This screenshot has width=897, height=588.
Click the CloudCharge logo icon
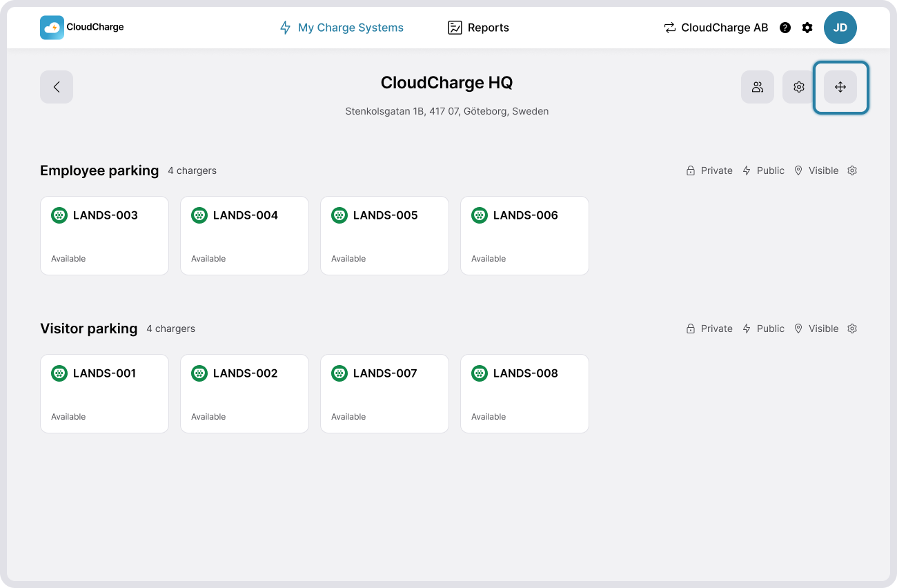pyautogui.click(x=52, y=28)
